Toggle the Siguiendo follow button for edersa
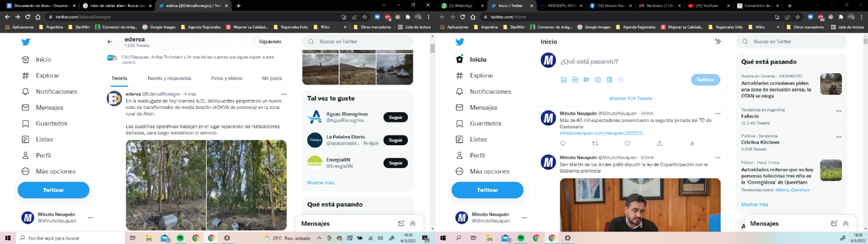The width and height of the screenshot is (868, 244). (x=270, y=42)
